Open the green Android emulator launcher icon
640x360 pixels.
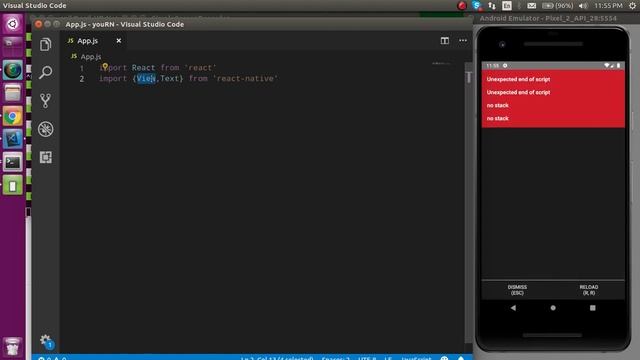point(13,186)
